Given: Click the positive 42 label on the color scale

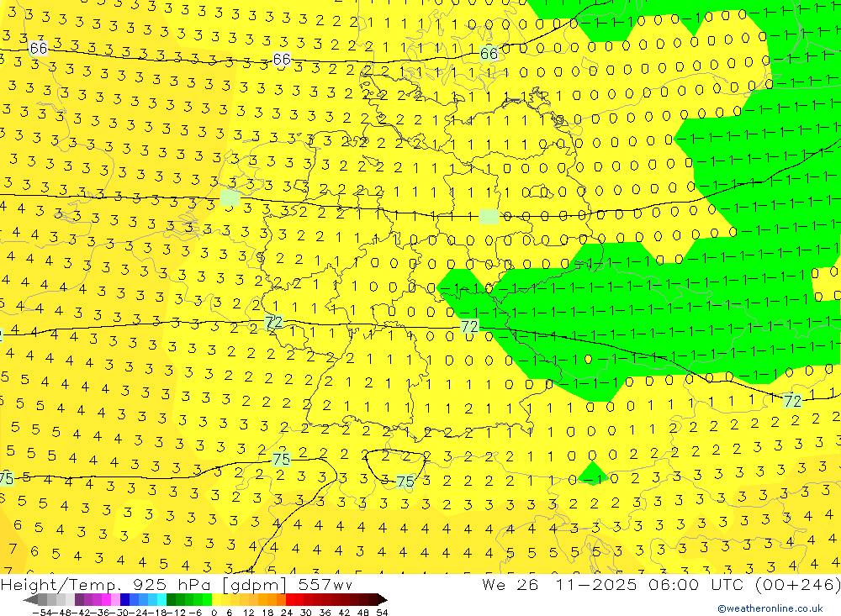Looking at the screenshot, I should point(344,613).
